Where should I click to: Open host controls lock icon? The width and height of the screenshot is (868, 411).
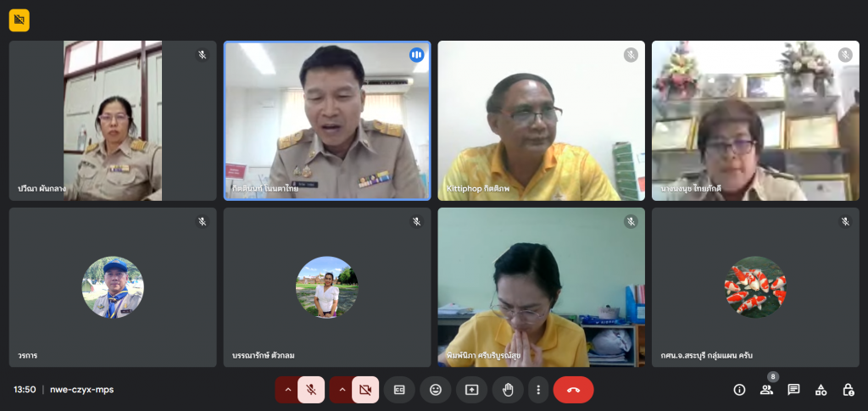[x=848, y=390]
